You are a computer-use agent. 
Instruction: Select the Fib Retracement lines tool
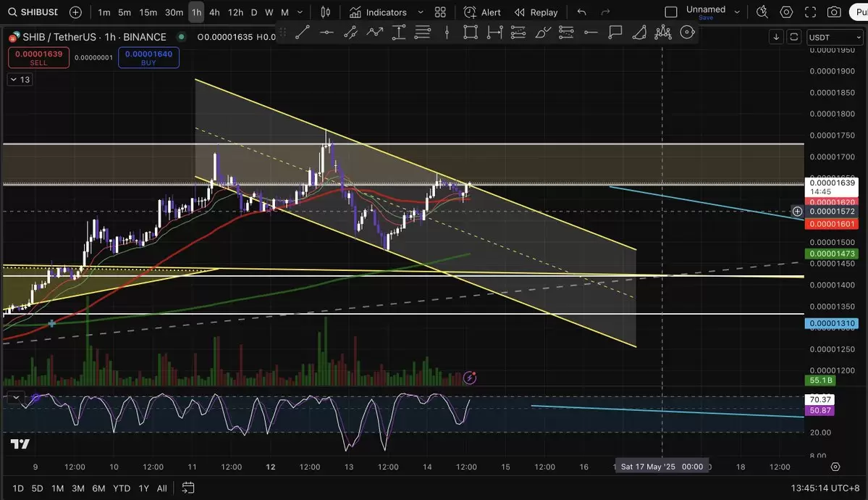click(x=422, y=33)
